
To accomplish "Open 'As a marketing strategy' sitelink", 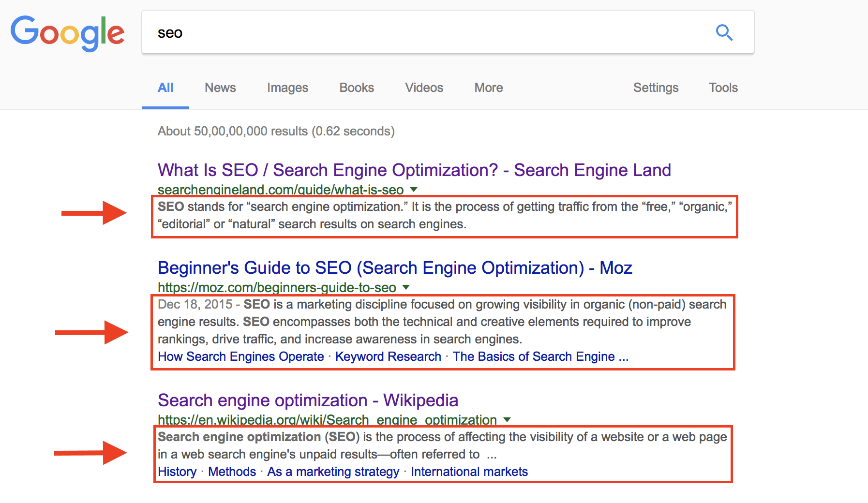I will coord(333,472).
